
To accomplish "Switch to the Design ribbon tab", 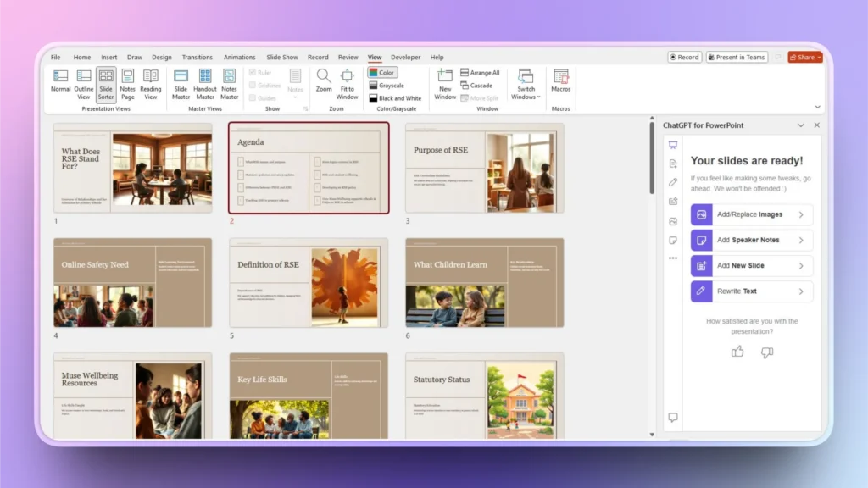I will (161, 57).
